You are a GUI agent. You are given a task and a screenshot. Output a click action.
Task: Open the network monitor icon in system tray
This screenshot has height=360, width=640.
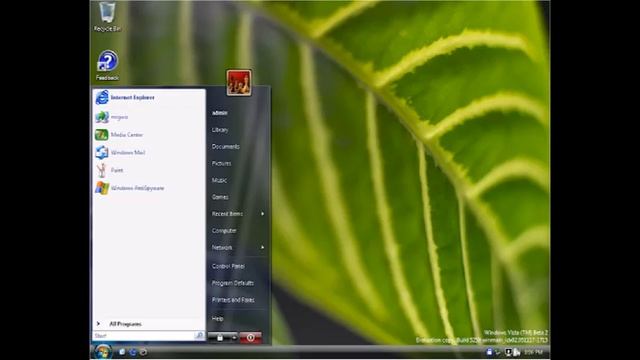pyautogui.click(x=508, y=351)
